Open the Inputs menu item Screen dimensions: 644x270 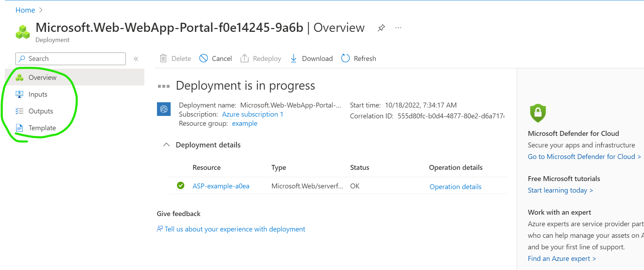75,94
